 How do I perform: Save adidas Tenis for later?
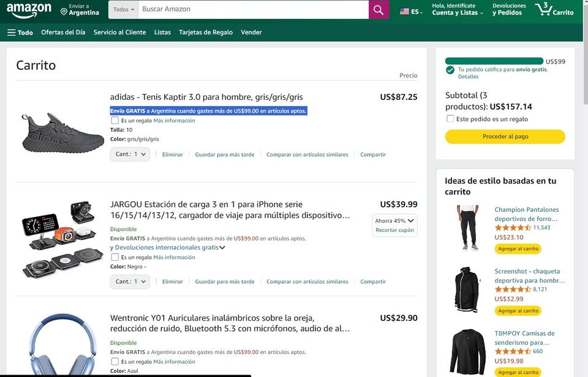pyautogui.click(x=225, y=154)
